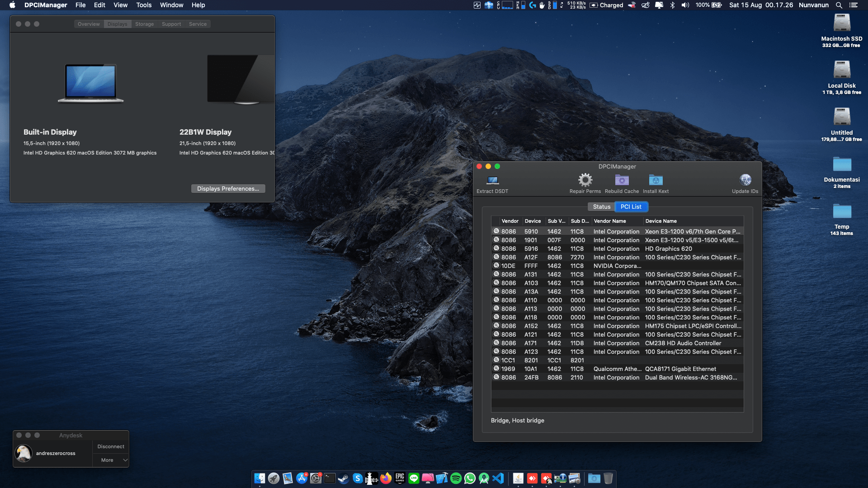Click the Install Kext icon
868x488 pixels.
pyautogui.click(x=656, y=180)
